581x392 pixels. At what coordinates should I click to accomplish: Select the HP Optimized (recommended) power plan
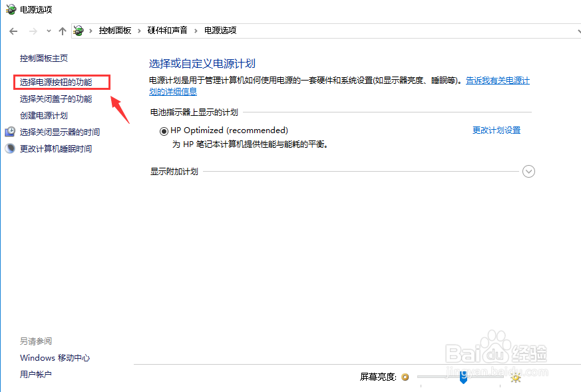164,130
